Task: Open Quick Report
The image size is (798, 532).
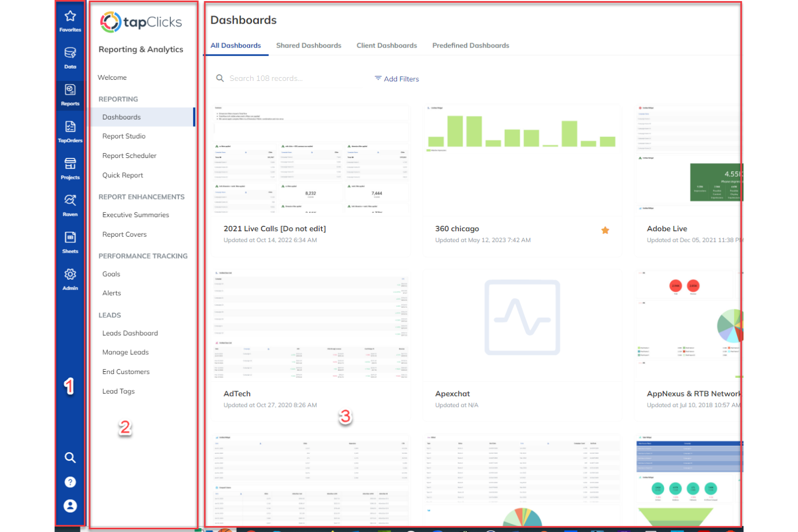Action: point(123,175)
